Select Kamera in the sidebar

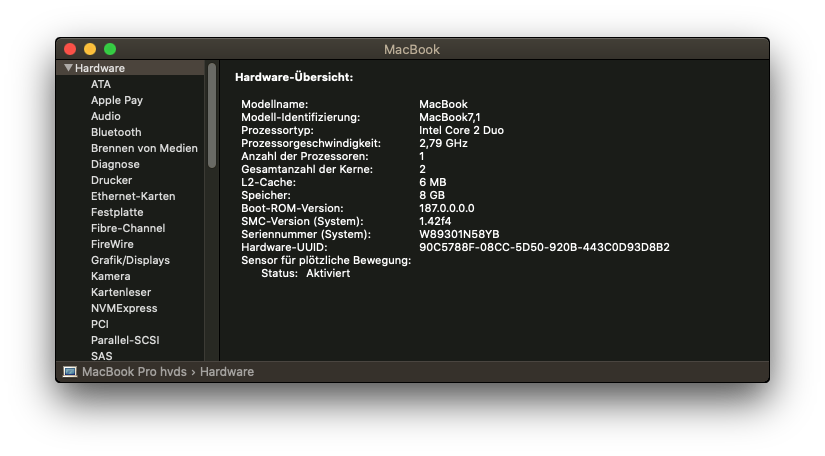tap(110, 276)
